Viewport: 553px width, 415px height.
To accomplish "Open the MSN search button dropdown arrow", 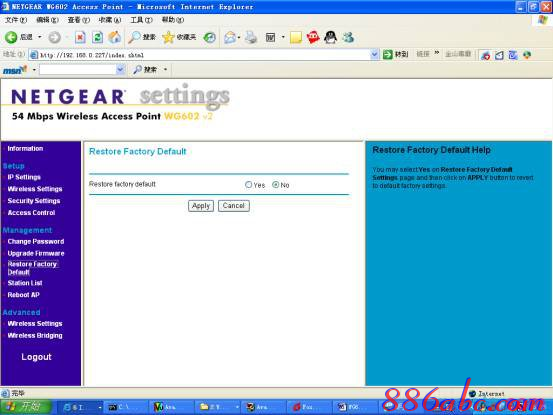I will pyautogui.click(x=165, y=70).
